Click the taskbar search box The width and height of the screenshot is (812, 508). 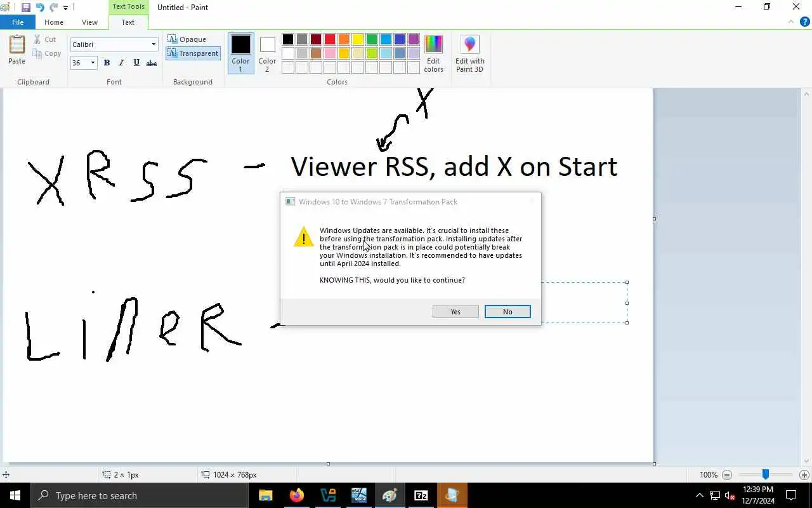tap(139, 495)
